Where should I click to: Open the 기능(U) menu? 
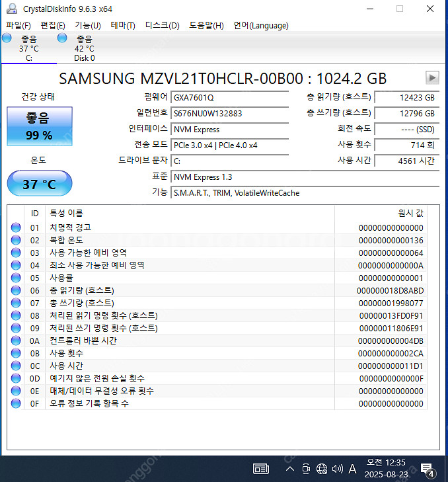coord(88,26)
